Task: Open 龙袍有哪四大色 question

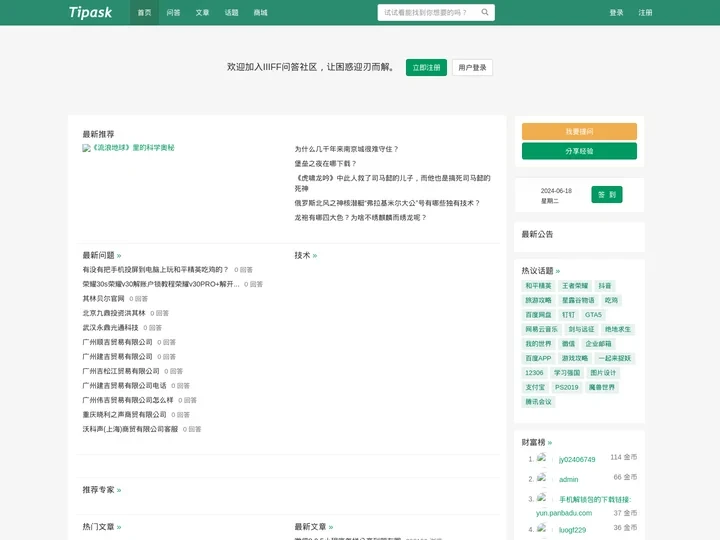Action: click(360, 218)
